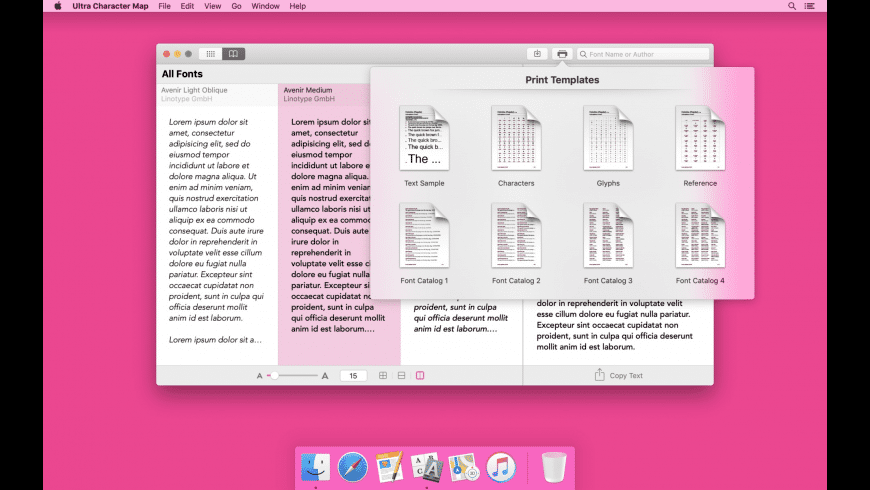Open the Go menu
870x490 pixels.
point(236,6)
